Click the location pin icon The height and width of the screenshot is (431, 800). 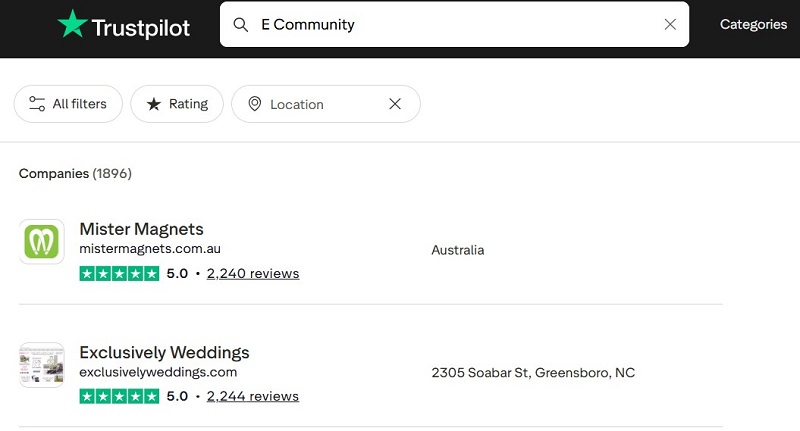[255, 104]
